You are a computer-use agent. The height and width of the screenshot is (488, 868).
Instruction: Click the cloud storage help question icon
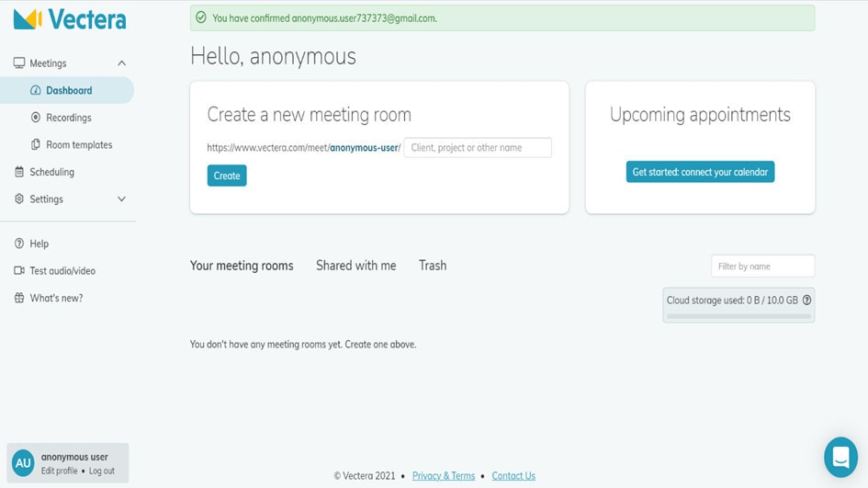tap(807, 300)
